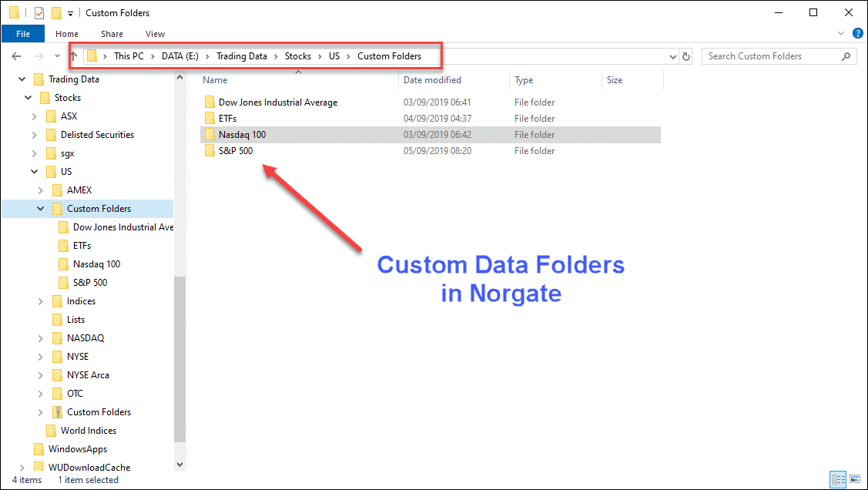This screenshot has height=490, width=868.
Task: Click US breadcrumb in the address bar
Action: 334,56
